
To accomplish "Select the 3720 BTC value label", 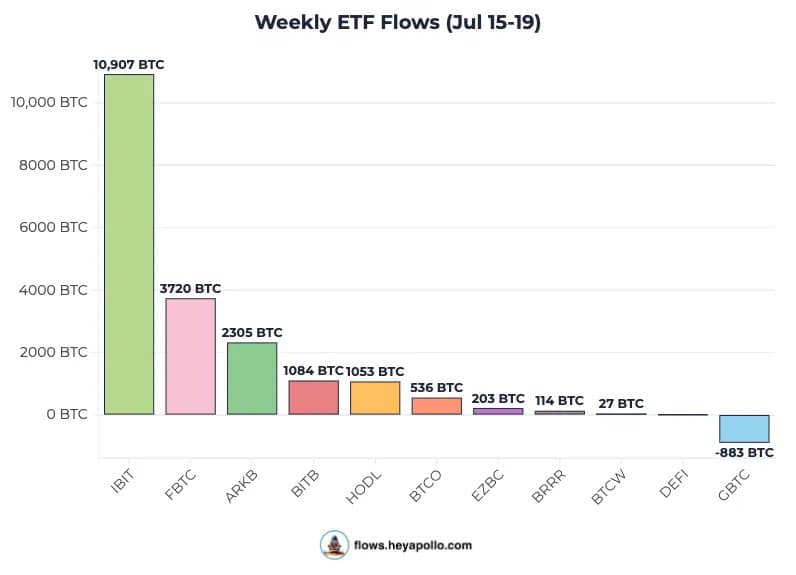I will 190,289.
